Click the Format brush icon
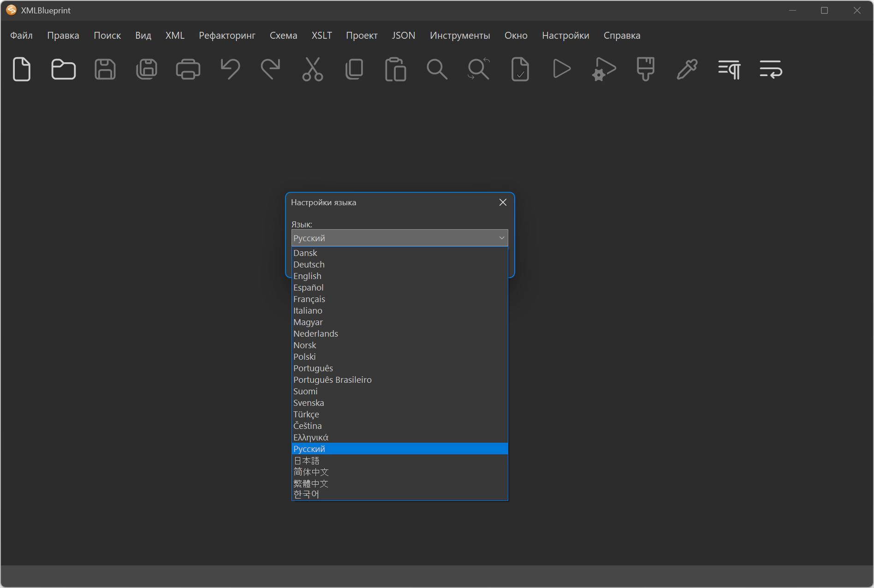The image size is (874, 588). (645, 70)
